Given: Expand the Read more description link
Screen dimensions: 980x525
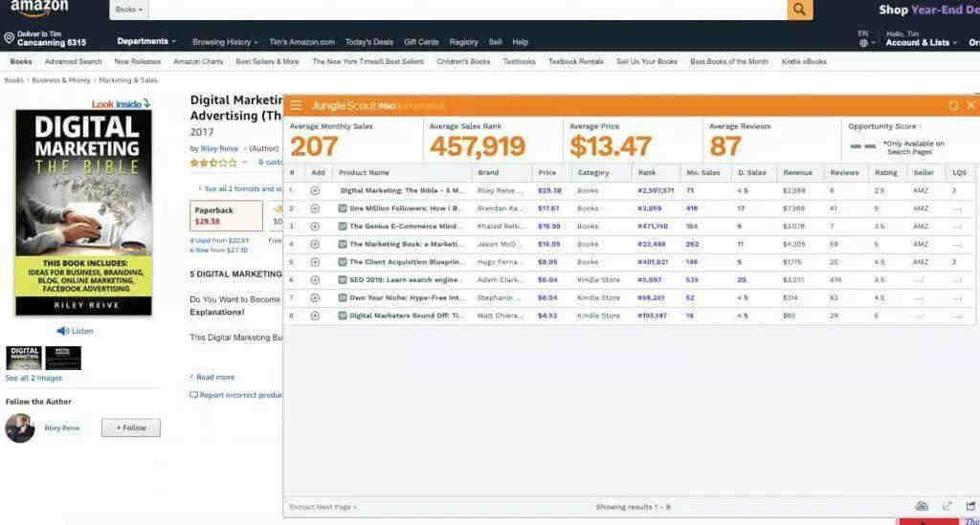Looking at the screenshot, I should click(212, 377).
